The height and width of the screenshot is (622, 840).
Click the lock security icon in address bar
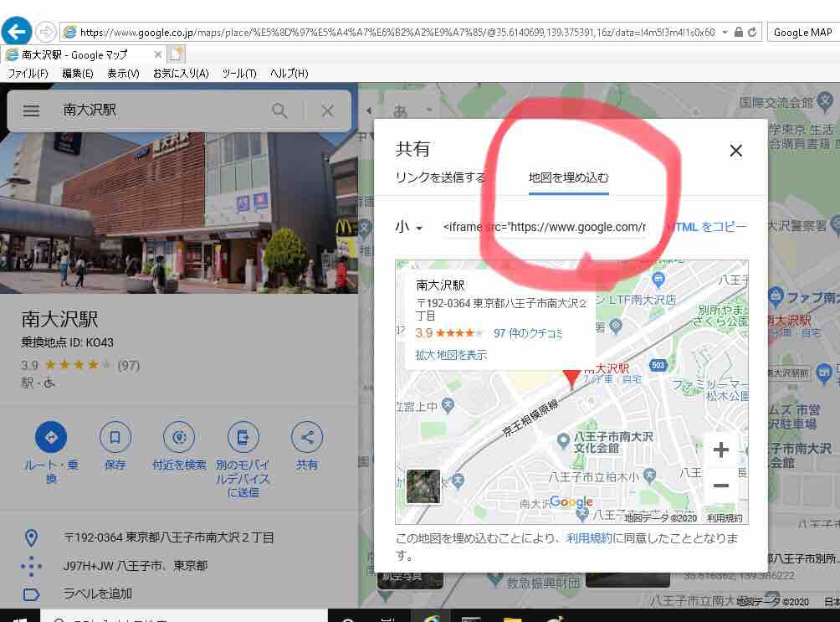[738, 32]
